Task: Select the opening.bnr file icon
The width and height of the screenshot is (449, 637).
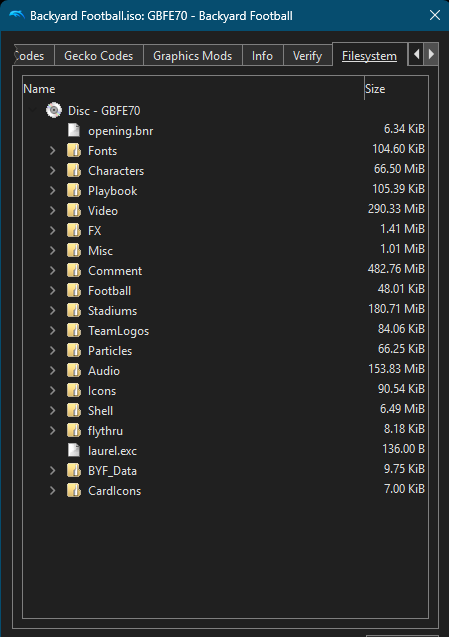Action: tap(74, 130)
